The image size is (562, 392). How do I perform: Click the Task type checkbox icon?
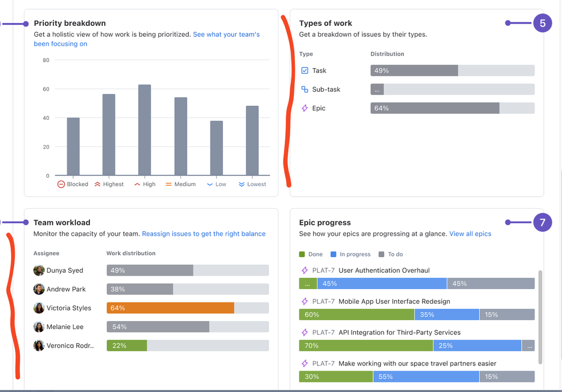tap(305, 71)
